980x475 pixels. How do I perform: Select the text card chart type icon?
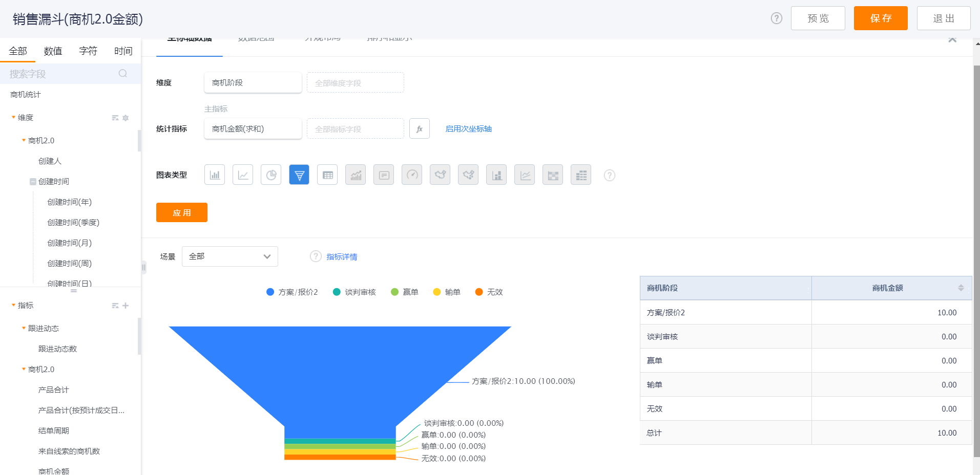point(384,175)
